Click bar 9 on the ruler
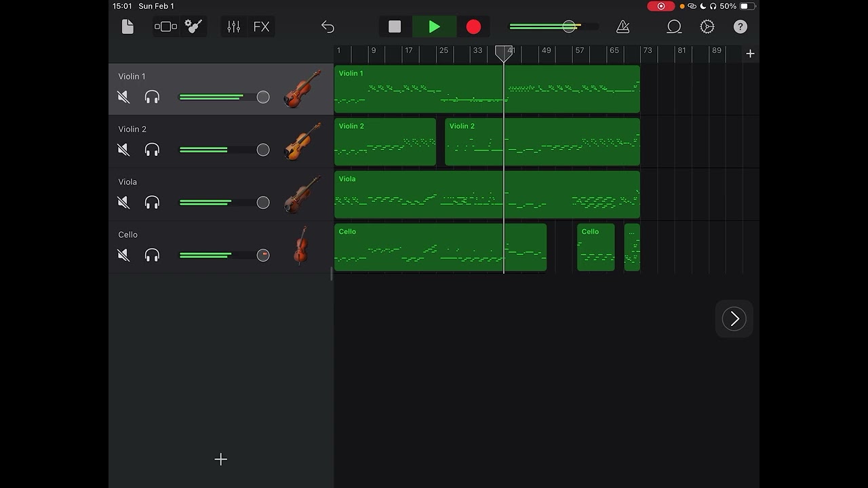The height and width of the screenshot is (488, 868). click(373, 50)
